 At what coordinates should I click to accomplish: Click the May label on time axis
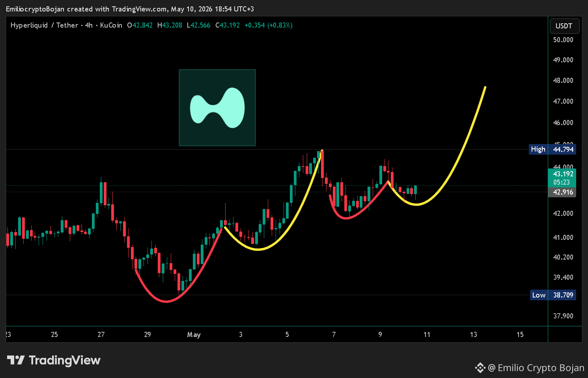click(x=194, y=335)
